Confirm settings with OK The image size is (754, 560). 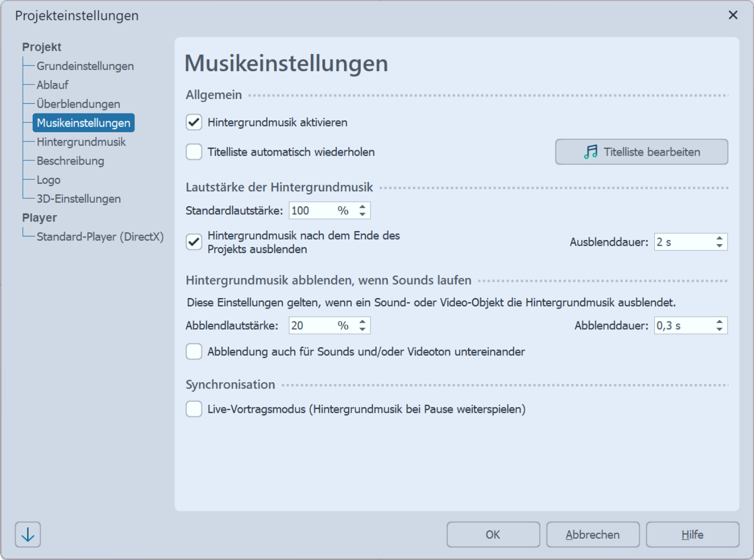click(492, 534)
